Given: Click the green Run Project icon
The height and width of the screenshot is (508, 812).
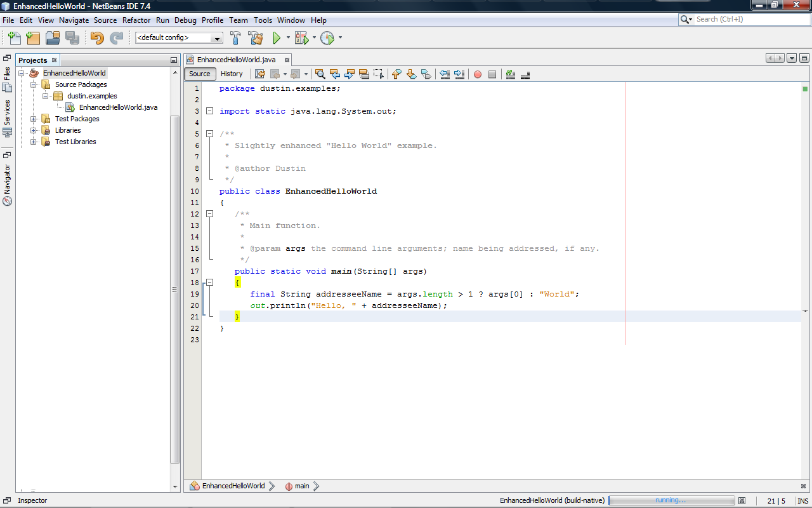Looking at the screenshot, I should (x=277, y=38).
